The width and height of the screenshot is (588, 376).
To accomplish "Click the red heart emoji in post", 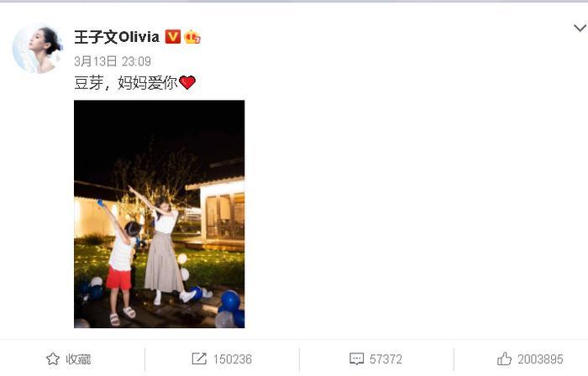I will click(187, 82).
